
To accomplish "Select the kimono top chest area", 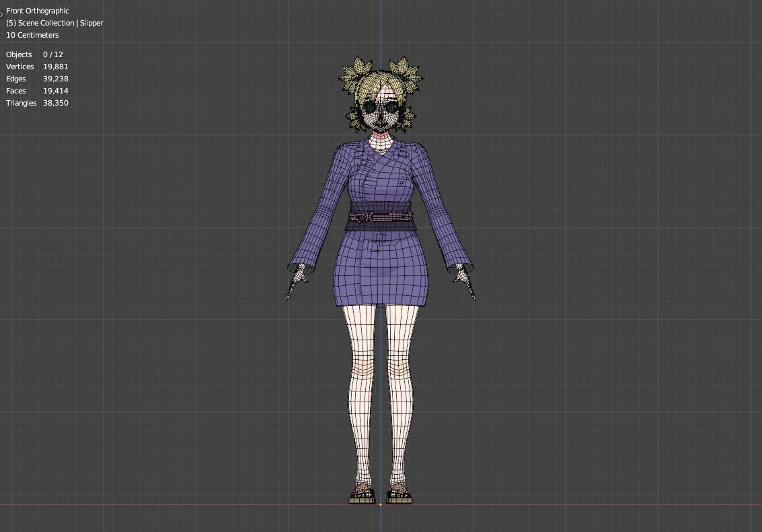I will pos(381,175).
